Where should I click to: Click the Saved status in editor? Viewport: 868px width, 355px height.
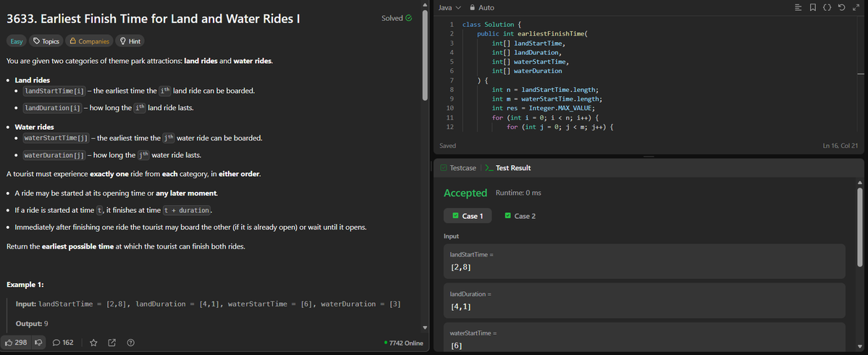(447, 146)
